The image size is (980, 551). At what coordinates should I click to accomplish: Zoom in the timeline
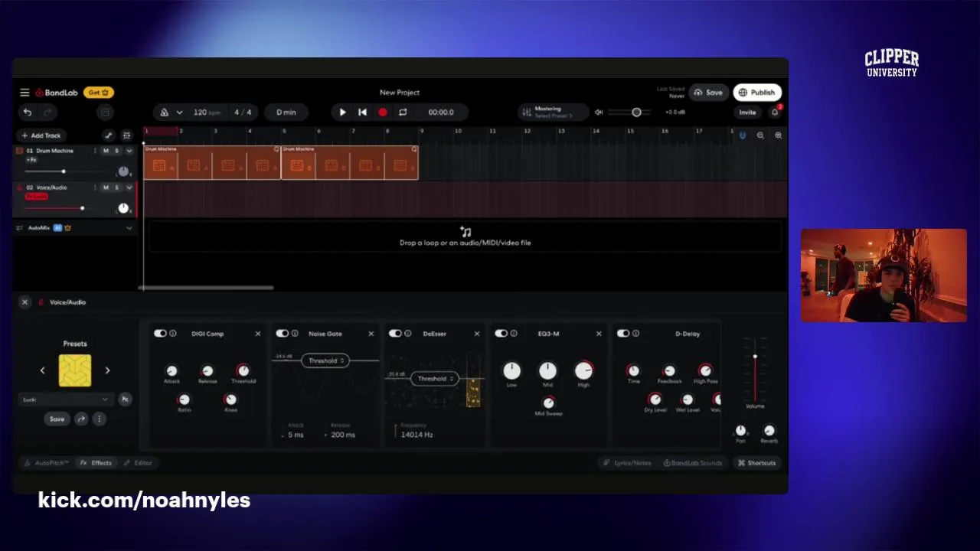tap(779, 135)
